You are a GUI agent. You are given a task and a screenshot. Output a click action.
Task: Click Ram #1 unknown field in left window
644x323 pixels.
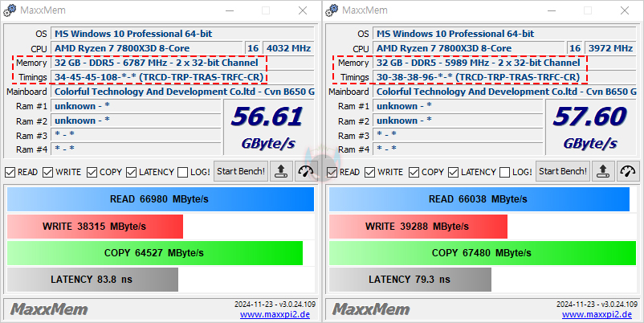[x=136, y=106]
